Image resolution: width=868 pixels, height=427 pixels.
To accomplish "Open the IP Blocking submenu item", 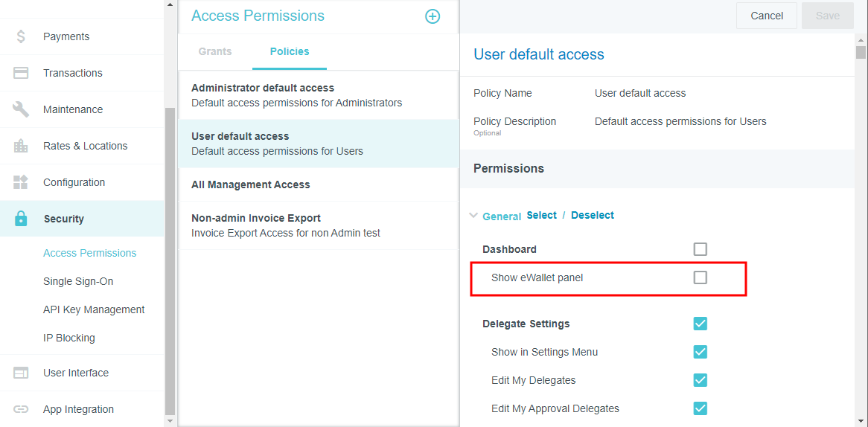I will (69, 338).
